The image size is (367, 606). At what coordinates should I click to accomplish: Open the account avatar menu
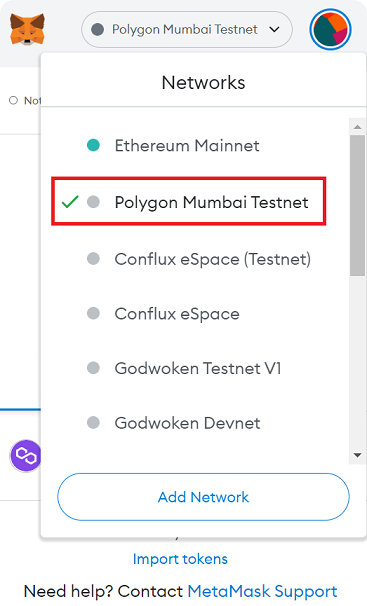point(330,29)
